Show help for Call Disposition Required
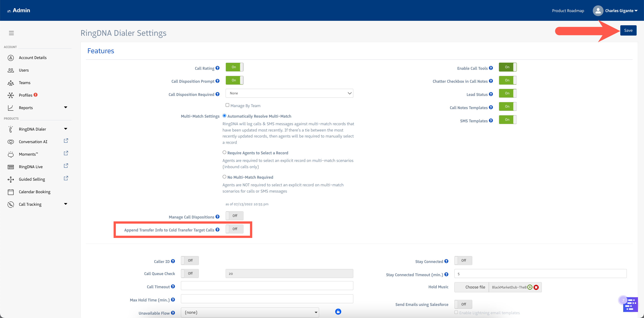 (218, 94)
